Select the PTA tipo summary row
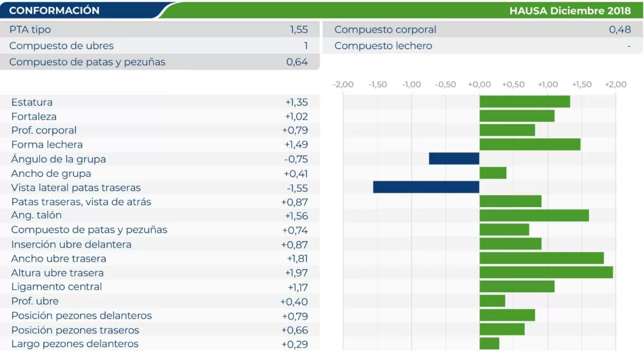This screenshot has width=644, height=356. point(159,29)
